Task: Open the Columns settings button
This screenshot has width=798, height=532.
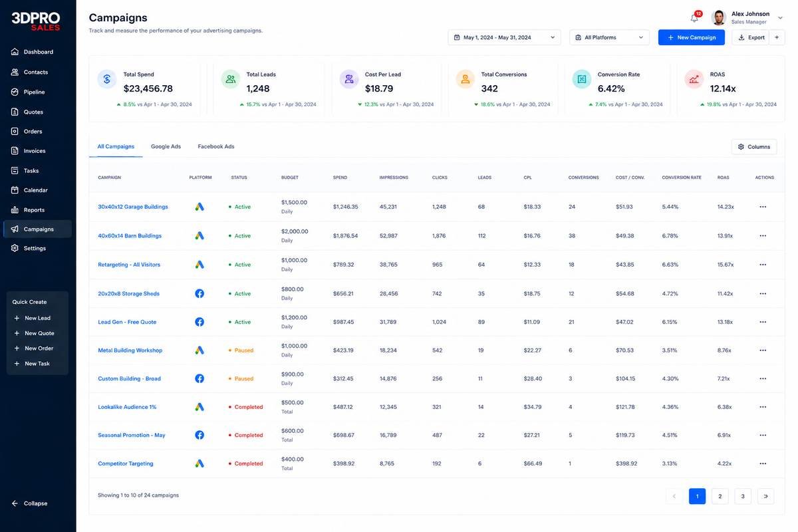Action: [x=754, y=147]
